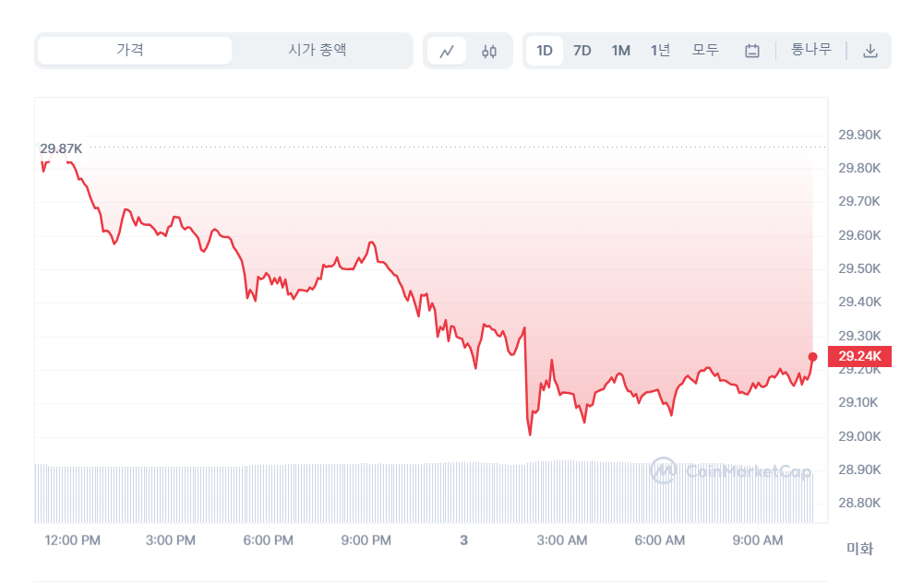Click the red 29.24K current price tag

click(860, 357)
